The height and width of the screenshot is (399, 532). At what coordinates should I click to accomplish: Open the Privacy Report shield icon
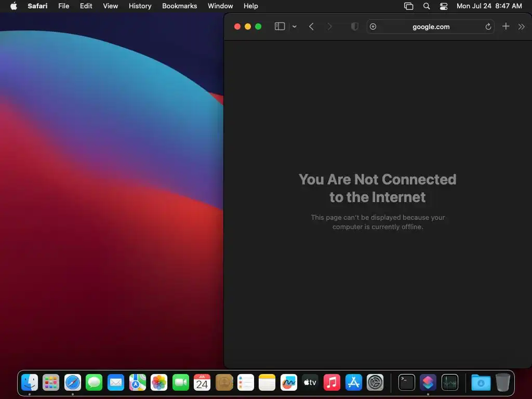354,26
